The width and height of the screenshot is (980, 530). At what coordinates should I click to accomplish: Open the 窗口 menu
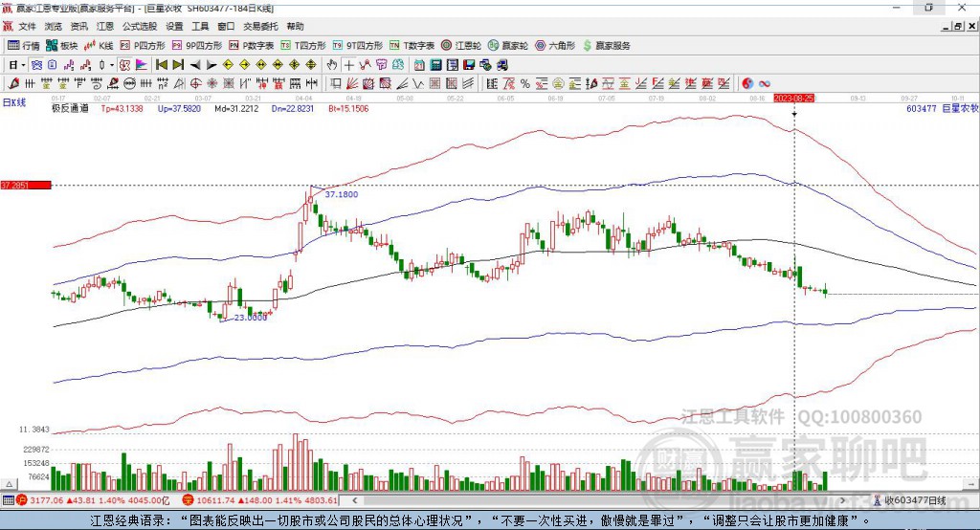pos(226,26)
